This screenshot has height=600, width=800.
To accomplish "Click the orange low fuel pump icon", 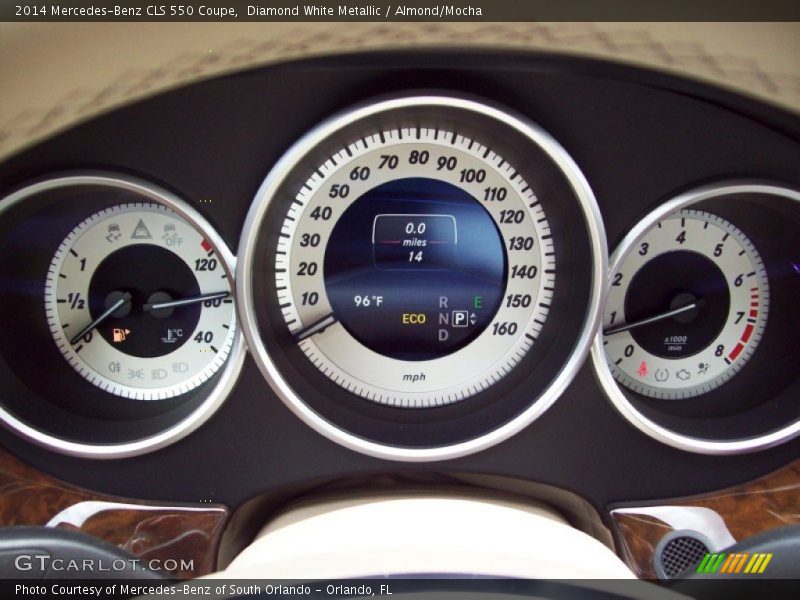I will click(x=121, y=335).
